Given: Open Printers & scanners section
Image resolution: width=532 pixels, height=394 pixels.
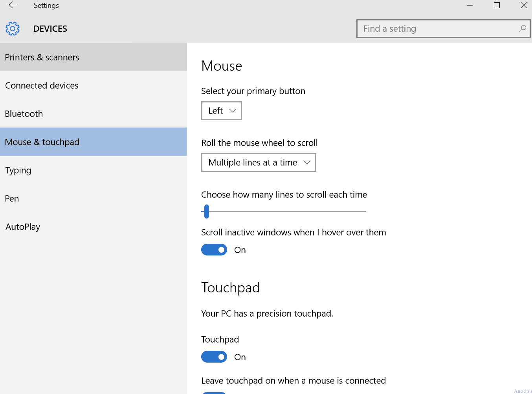Looking at the screenshot, I should pos(94,57).
